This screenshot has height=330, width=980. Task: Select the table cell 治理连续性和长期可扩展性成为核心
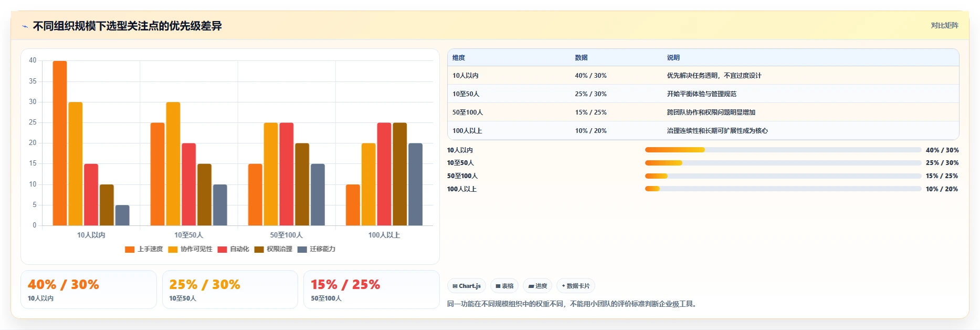717,131
